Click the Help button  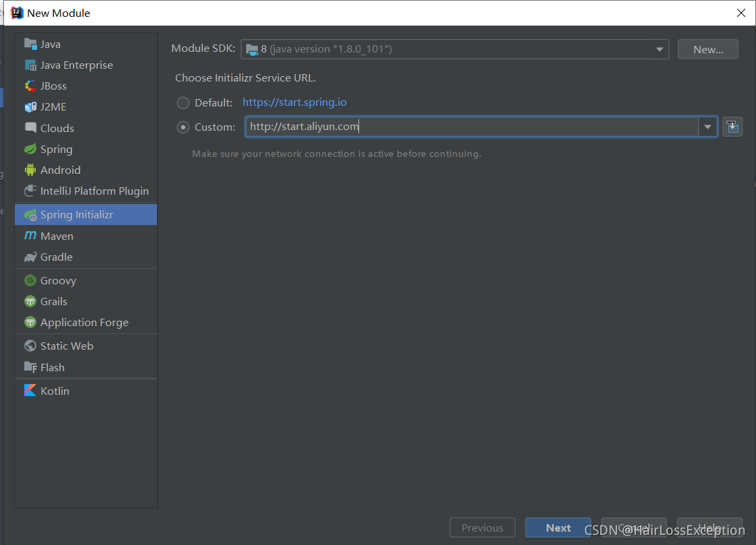(710, 527)
